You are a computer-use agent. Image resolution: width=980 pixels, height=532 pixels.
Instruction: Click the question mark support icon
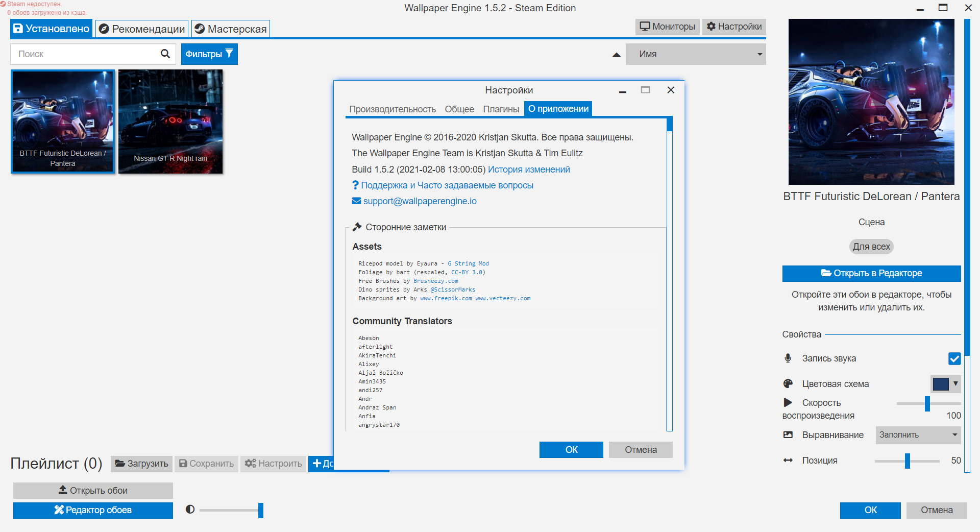coord(355,185)
